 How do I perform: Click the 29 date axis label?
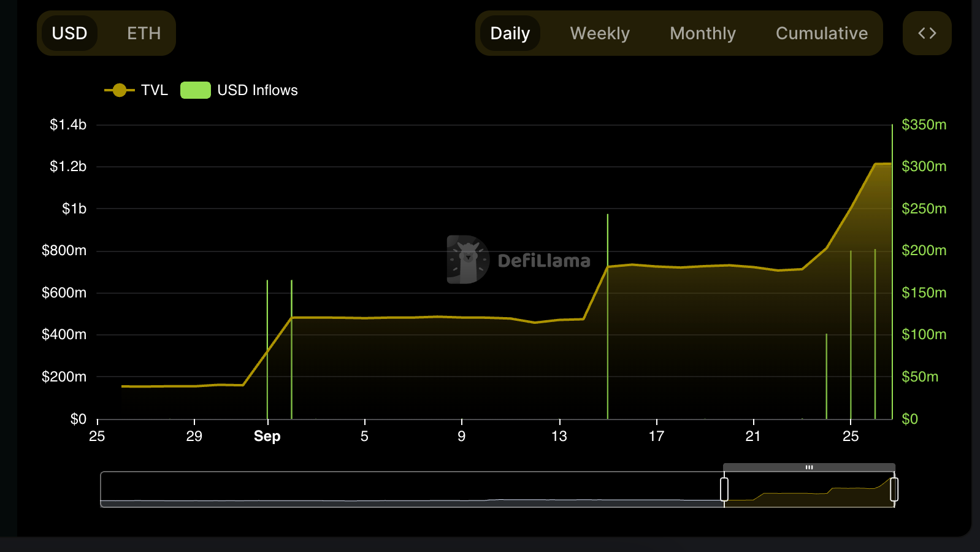coord(194,436)
